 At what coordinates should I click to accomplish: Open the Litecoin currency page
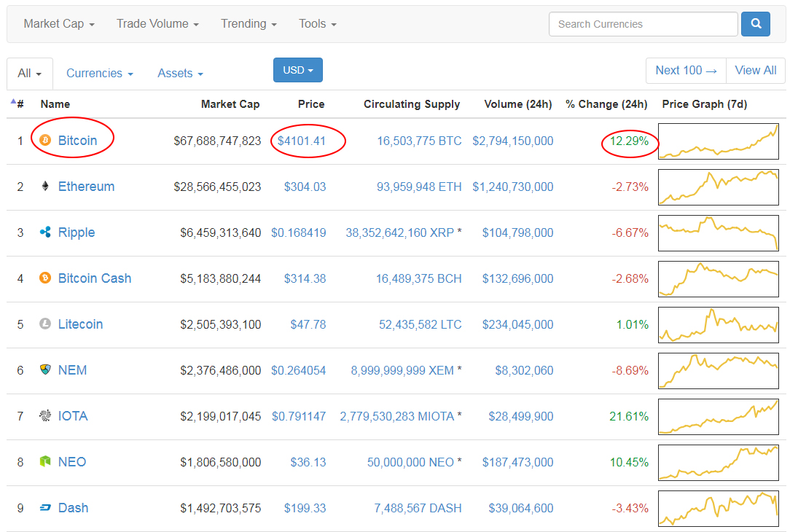coord(81,324)
